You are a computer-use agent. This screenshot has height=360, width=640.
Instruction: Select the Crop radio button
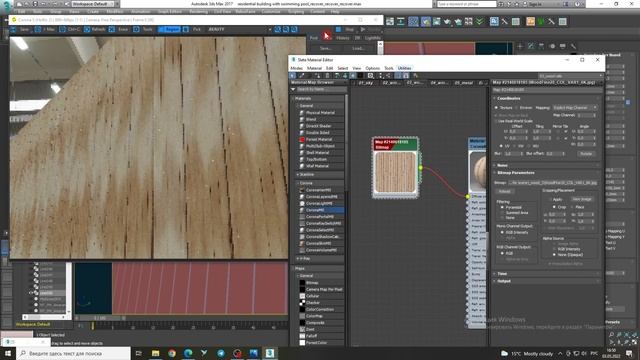click(554, 207)
